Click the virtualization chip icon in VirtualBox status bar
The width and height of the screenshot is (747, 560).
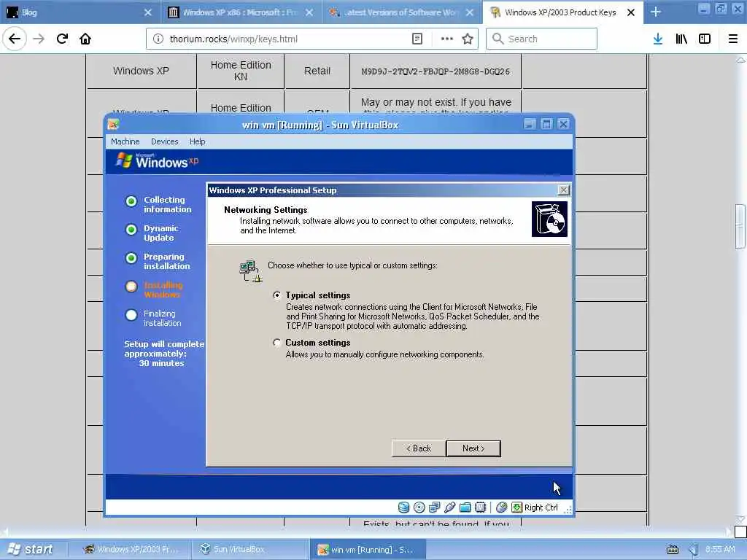click(480, 507)
